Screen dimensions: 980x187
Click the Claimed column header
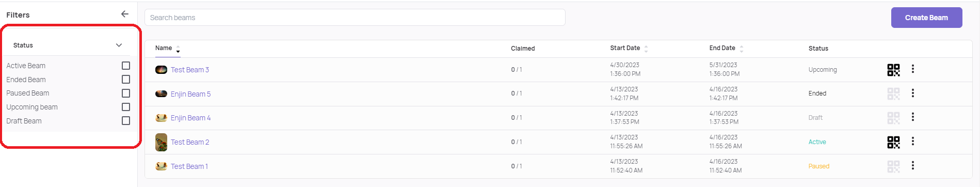click(x=523, y=49)
